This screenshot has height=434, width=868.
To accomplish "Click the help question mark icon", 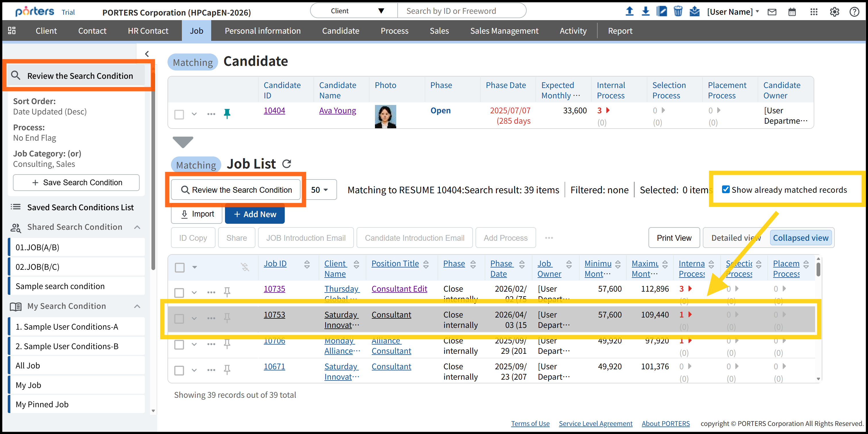I will pos(854,12).
